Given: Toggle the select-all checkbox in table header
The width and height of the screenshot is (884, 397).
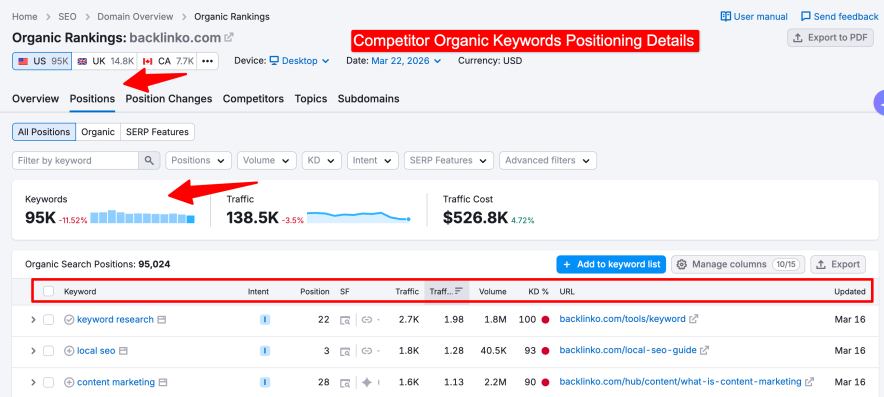Looking at the screenshot, I should tap(48, 292).
